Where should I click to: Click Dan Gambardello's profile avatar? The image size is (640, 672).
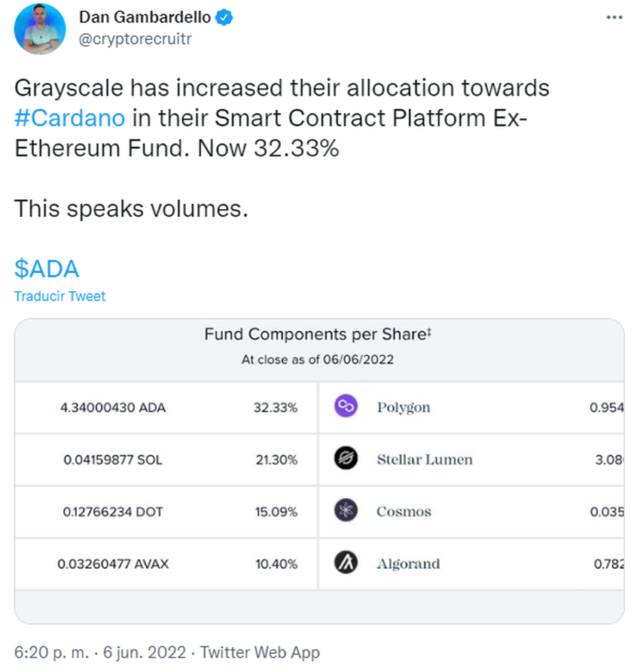[39, 29]
